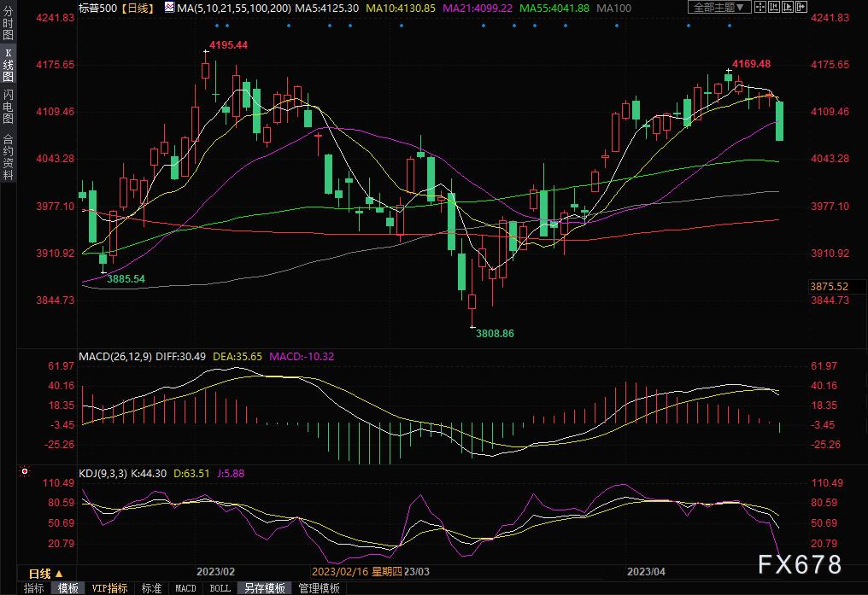Expand the 日线 period selector at bottom left
The height and width of the screenshot is (595, 868).
click(45, 573)
